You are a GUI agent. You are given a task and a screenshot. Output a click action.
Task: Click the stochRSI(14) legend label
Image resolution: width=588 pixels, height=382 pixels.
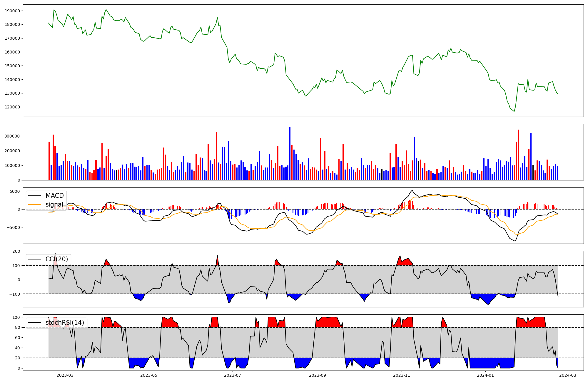pyautogui.click(x=65, y=323)
